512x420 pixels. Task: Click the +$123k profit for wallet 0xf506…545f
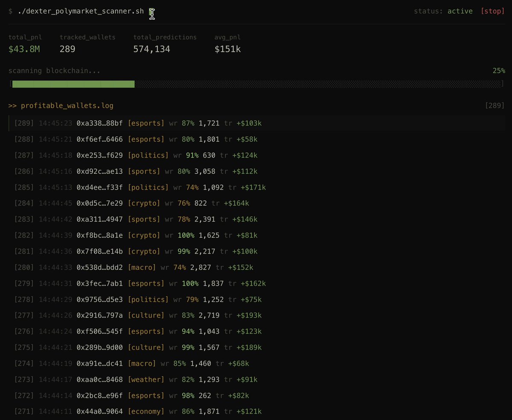click(x=249, y=332)
